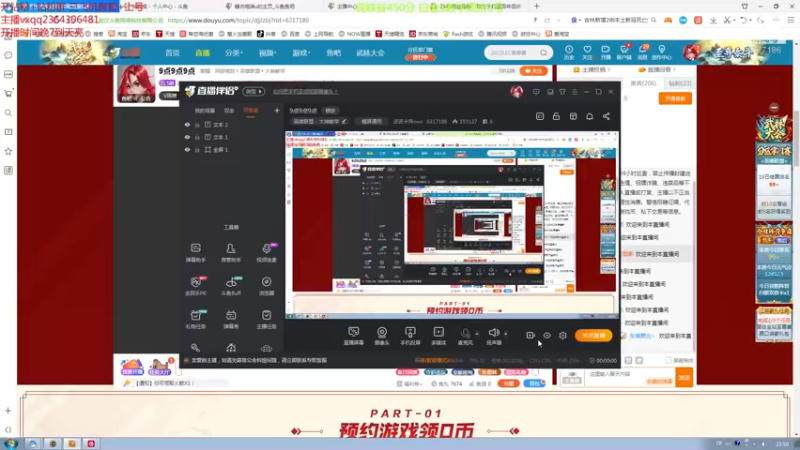Screen dimensions: 800x450
Task: Open 斗鱼Buff tool in toolbox
Action: tap(231, 286)
